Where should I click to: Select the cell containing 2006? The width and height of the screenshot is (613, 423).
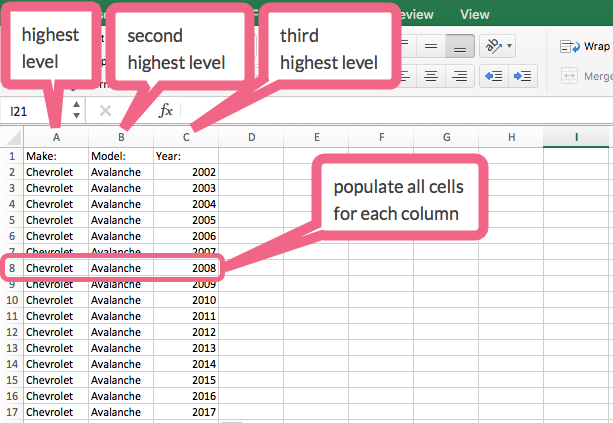pos(186,236)
